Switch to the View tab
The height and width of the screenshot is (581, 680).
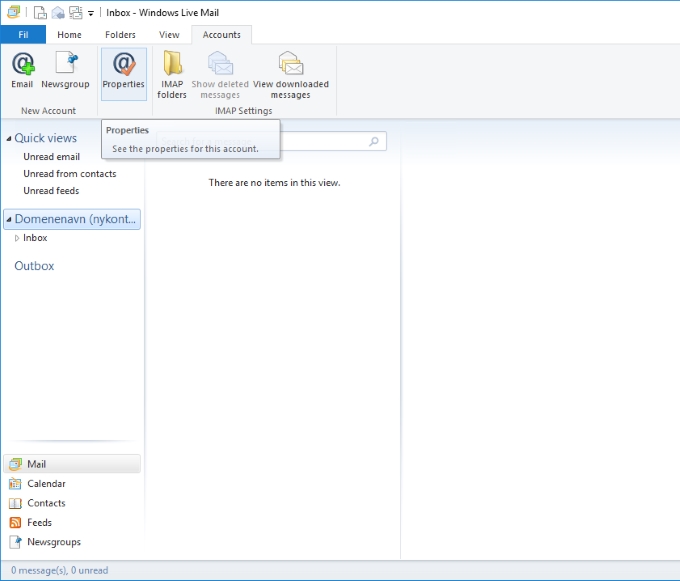click(169, 35)
